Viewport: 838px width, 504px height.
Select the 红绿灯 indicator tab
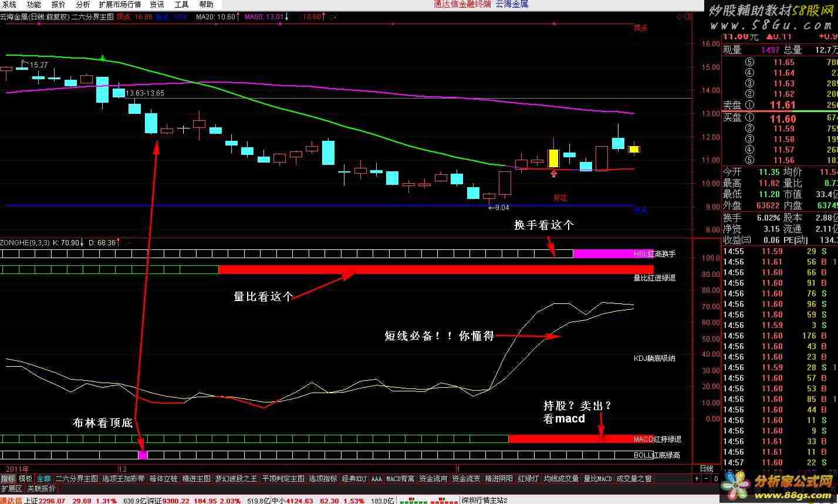point(528,479)
